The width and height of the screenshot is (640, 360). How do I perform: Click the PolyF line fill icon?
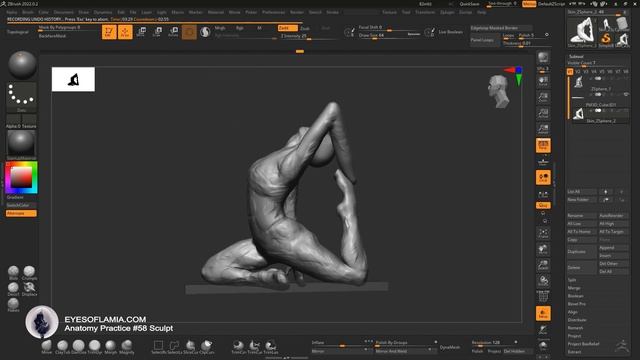tap(543, 296)
